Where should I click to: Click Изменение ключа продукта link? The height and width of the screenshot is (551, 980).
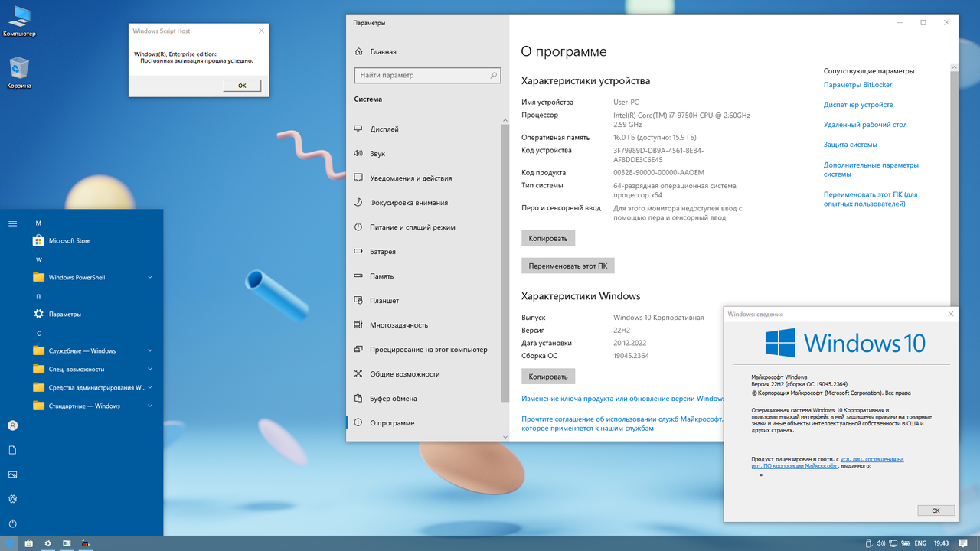622,399
